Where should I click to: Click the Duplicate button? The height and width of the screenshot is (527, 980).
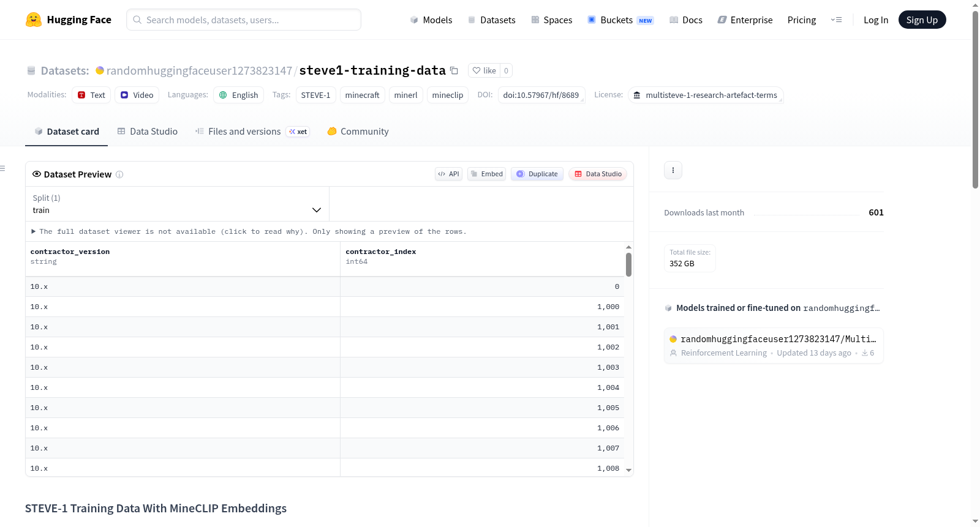pos(537,174)
